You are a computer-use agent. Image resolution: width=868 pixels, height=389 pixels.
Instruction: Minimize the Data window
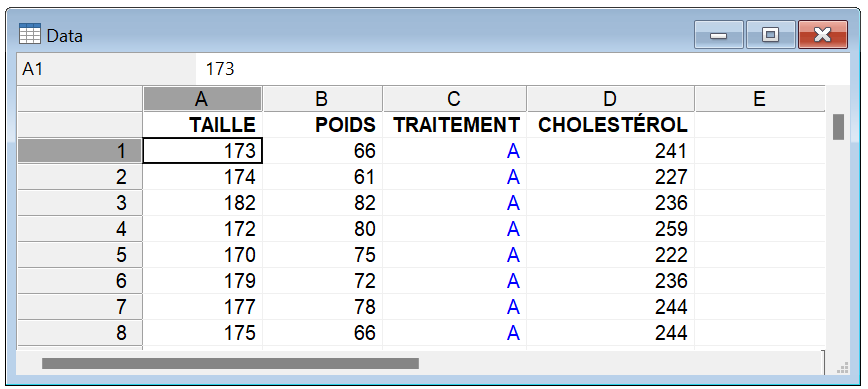coord(719,35)
